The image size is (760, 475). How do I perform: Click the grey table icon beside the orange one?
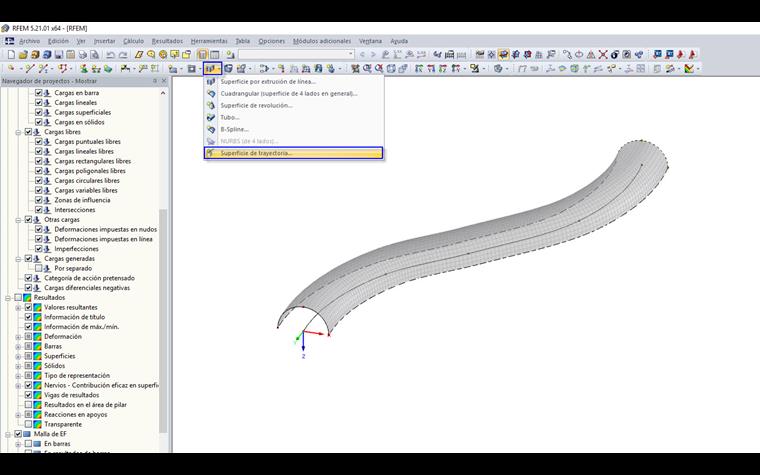click(x=214, y=55)
